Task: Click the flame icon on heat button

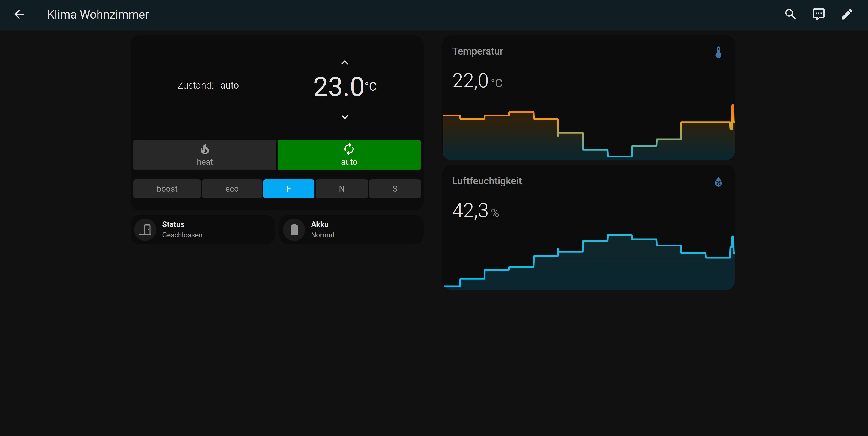Action: point(205,149)
